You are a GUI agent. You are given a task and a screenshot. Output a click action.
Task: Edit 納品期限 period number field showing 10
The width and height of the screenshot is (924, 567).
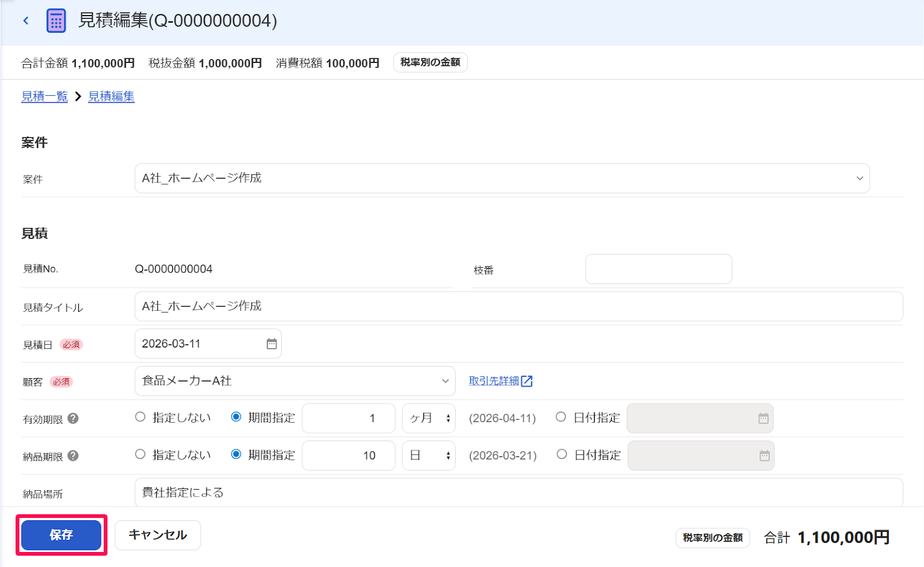click(349, 456)
